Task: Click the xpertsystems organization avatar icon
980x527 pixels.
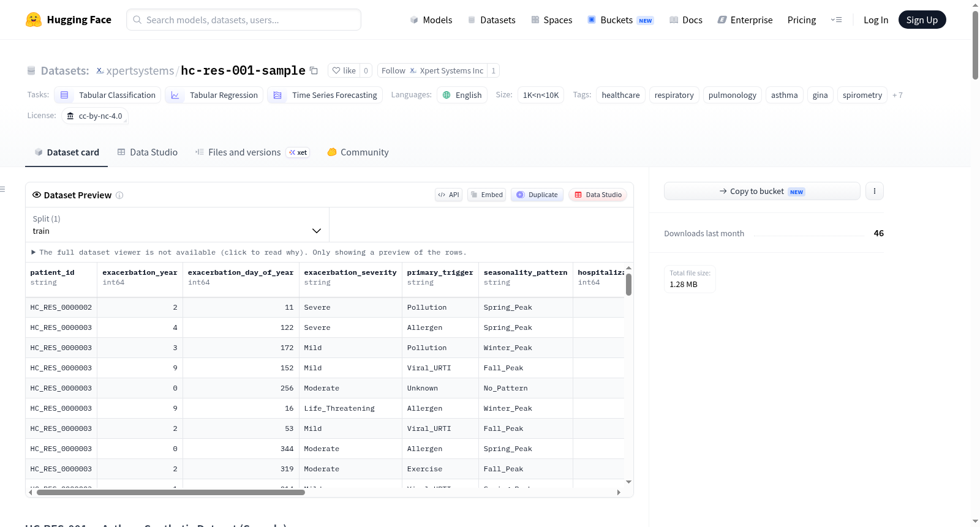Action: pos(100,70)
